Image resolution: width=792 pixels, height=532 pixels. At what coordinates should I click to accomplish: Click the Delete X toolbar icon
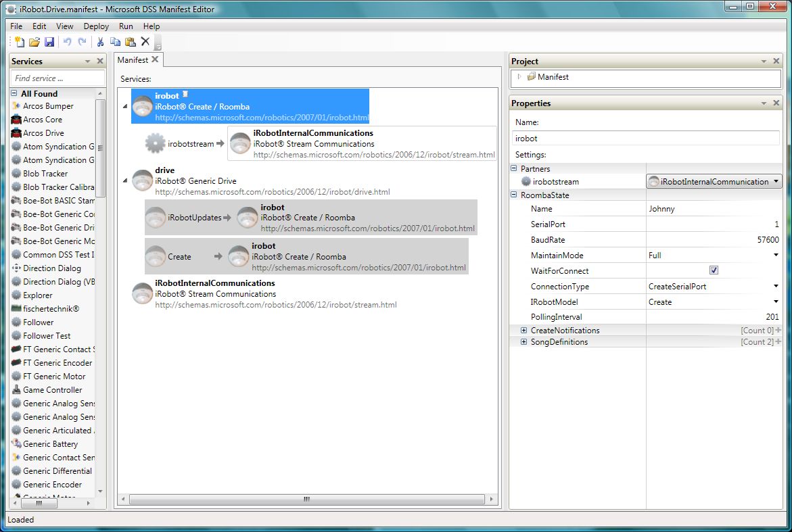145,42
